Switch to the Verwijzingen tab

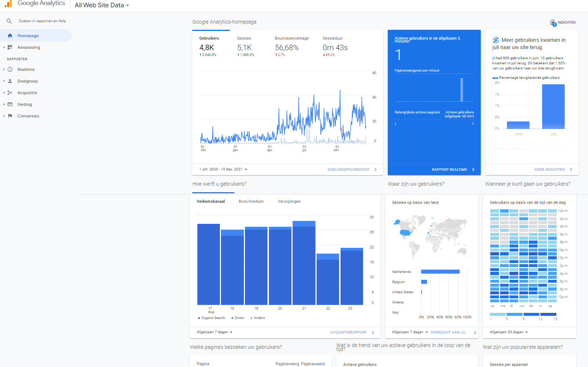pyautogui.click(x=289, y=201)
